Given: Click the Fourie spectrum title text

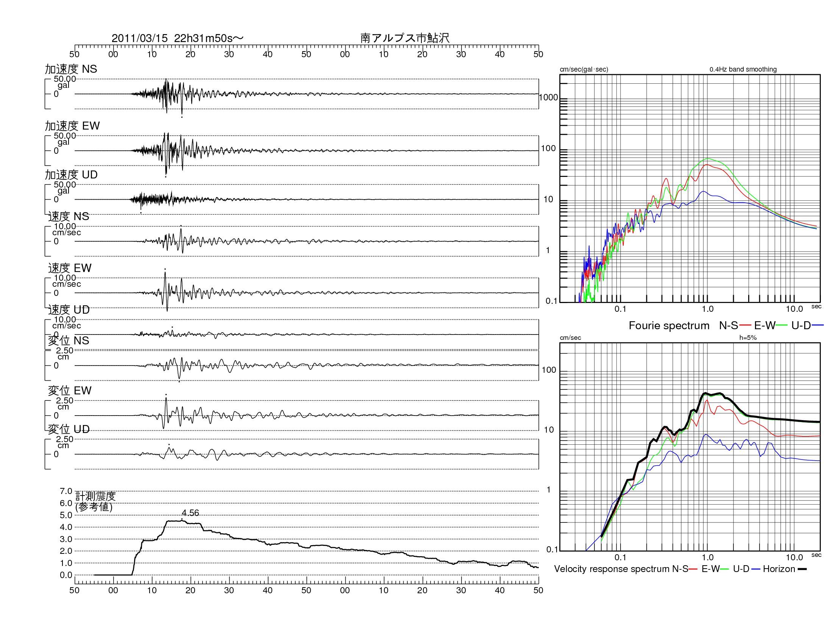Looking at the screenshot, I should tap(669, 325).
